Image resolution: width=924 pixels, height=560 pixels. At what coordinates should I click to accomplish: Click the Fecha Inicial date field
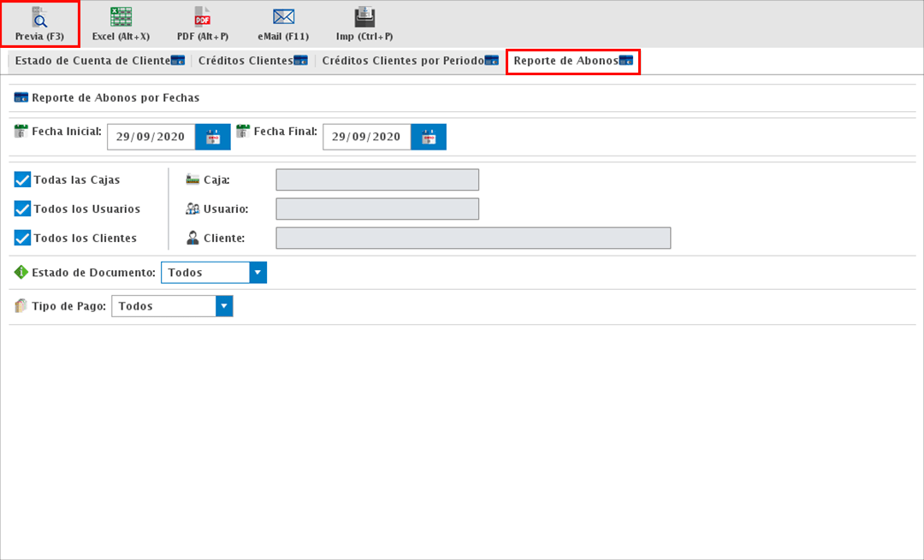(x=151, y=137)
